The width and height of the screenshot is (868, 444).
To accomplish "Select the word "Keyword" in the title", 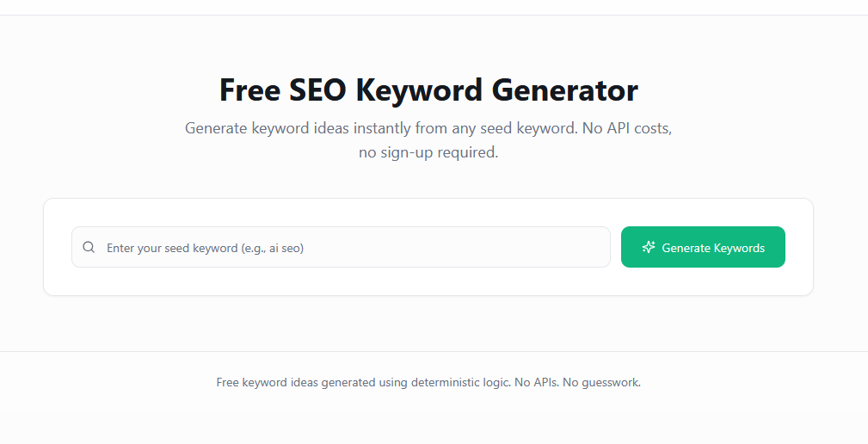I will coord(420,90).
